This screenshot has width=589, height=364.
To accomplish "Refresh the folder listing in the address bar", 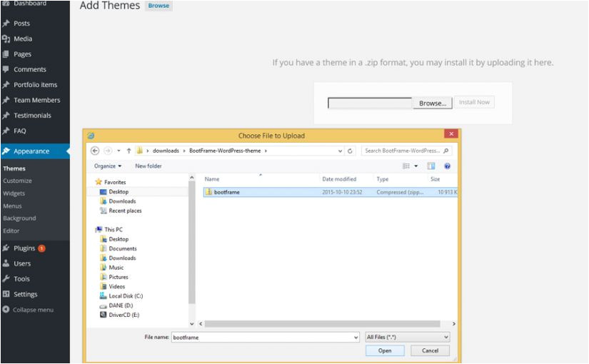I will 351,151.
